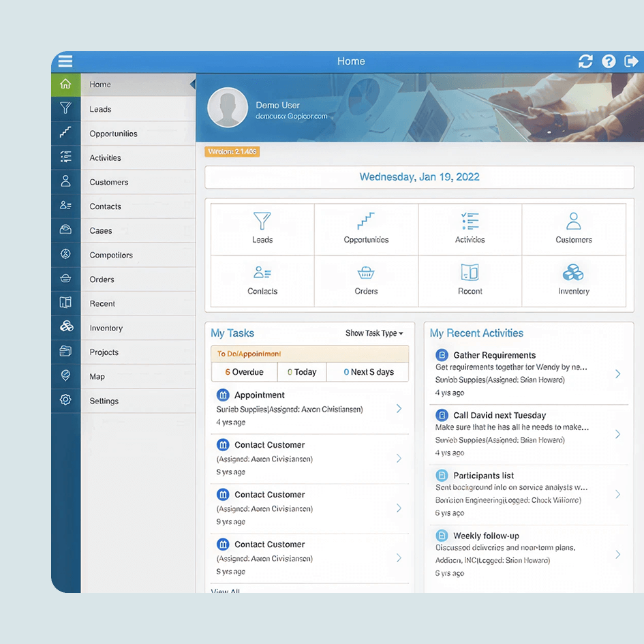Click the Call David next Tuesday activity
This screenshot has height=644, width=644.
[500, 415]
